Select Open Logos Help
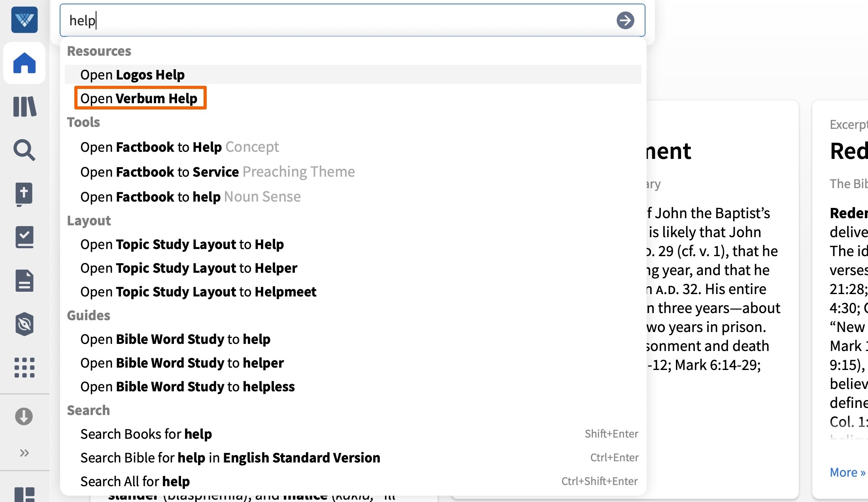 [133, 74]
